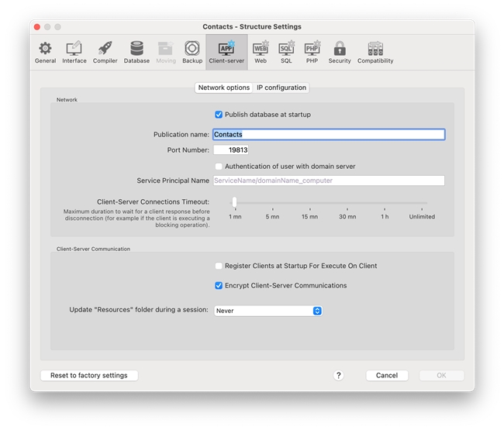Set the connections timeout slider to 30 mn
This screenshot has height=430, width=504.
point(347,203)
